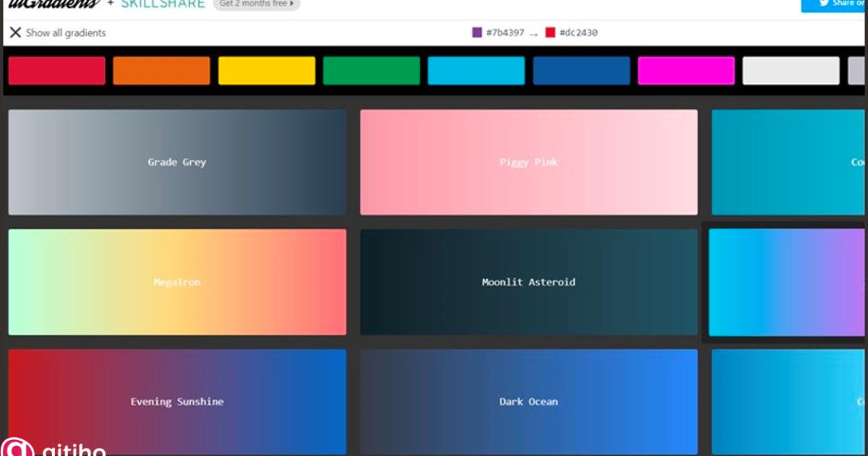Click the purple square beside #7b4397
868x456 pixels.
point(476,33)
